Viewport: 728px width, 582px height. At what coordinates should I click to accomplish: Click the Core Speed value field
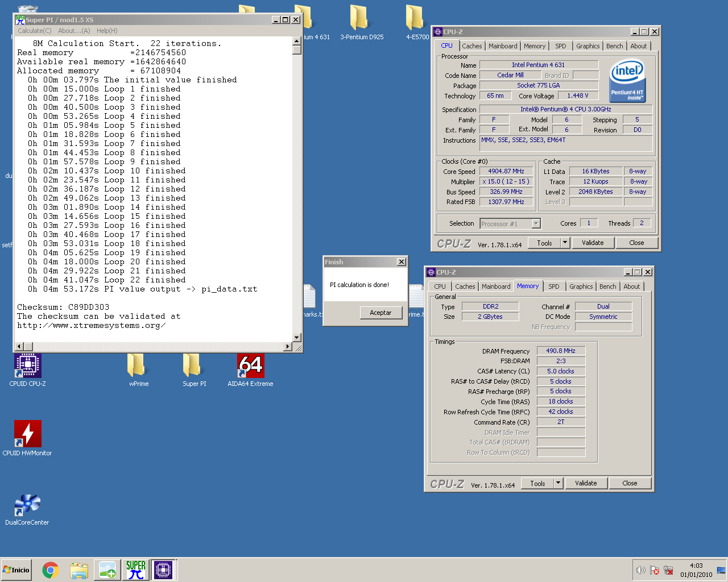point(506,171)
